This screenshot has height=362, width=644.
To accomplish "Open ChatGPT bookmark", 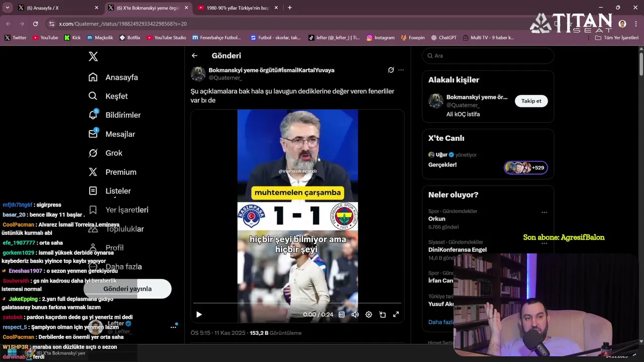I will [443, 38].
